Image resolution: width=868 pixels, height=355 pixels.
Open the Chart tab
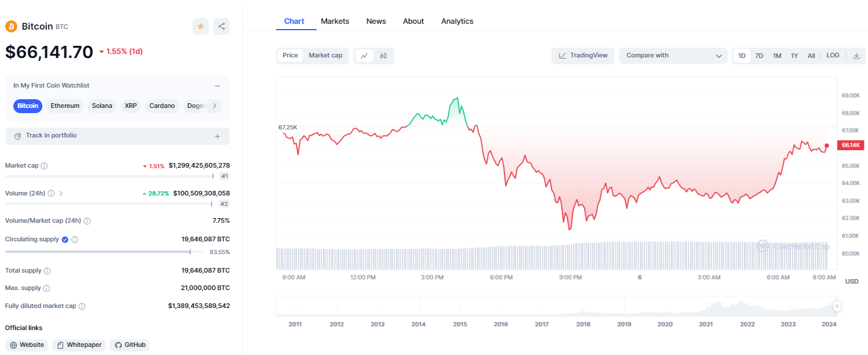(x=294, y=21)
